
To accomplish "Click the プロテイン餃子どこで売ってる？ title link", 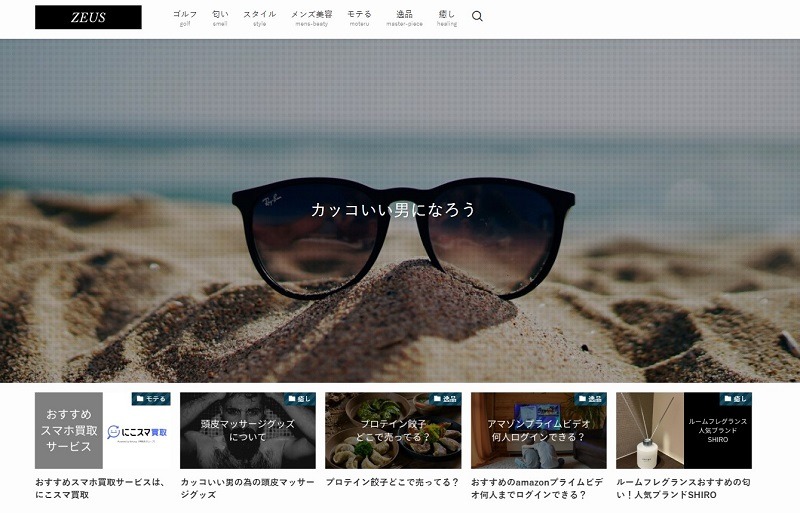I will pyautogui.click(x=392, y=482).
